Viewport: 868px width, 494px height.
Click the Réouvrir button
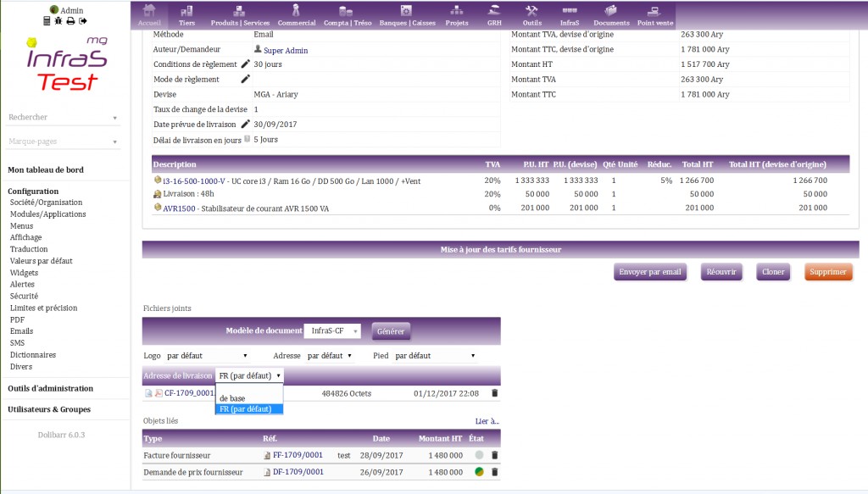tap(721, 272)
